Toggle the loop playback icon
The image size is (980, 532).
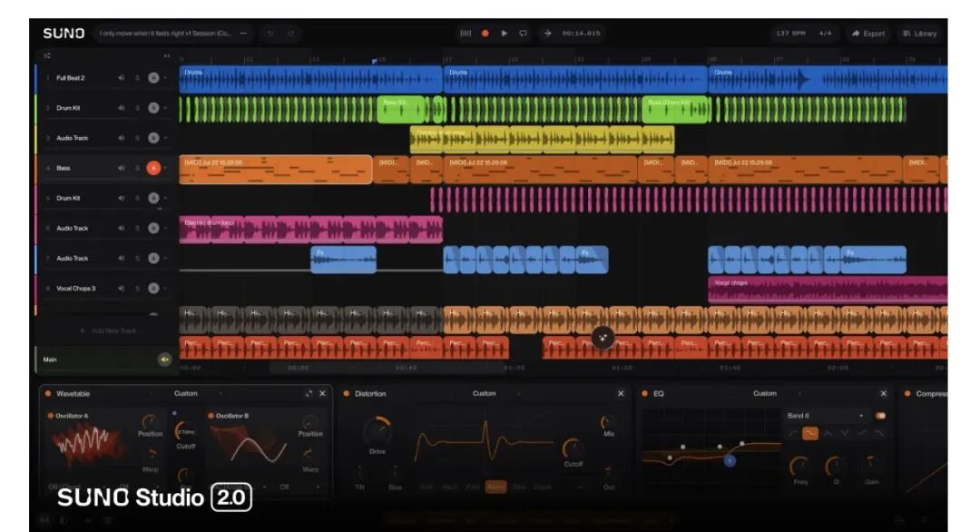point(524,33)
